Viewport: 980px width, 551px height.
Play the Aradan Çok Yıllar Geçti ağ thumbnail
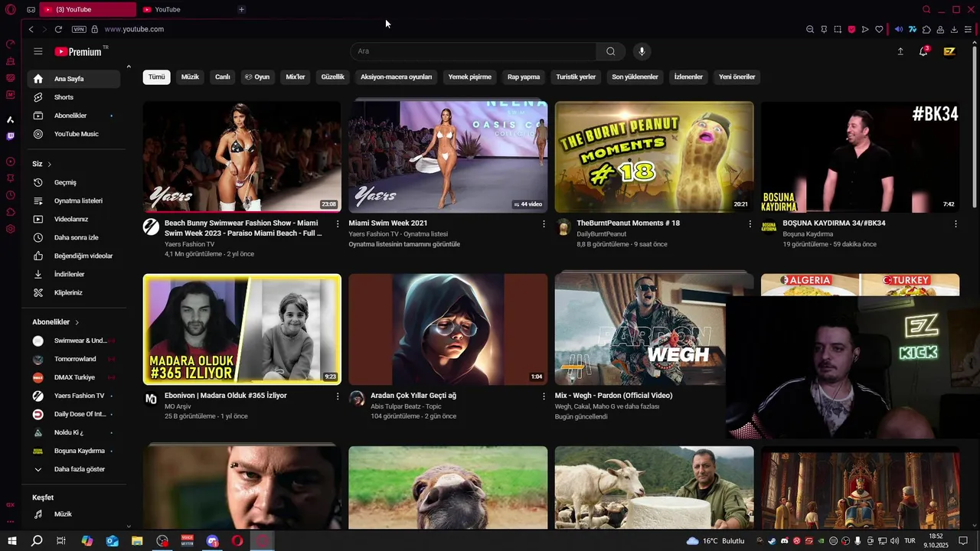click(x=448, y=329)
